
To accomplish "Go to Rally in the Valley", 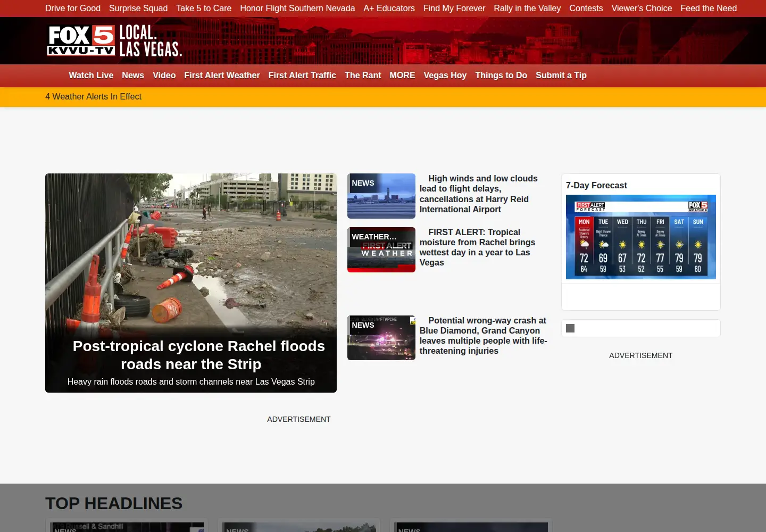I will tap(527, 9).
